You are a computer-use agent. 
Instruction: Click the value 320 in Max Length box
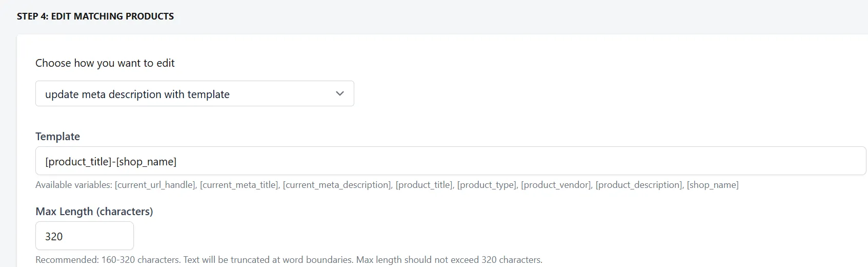click(x=54, y=236)
